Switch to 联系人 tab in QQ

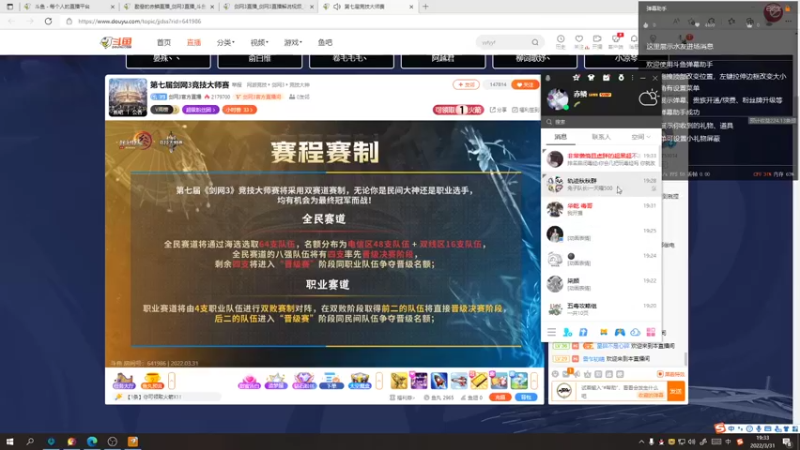point(601,137)
